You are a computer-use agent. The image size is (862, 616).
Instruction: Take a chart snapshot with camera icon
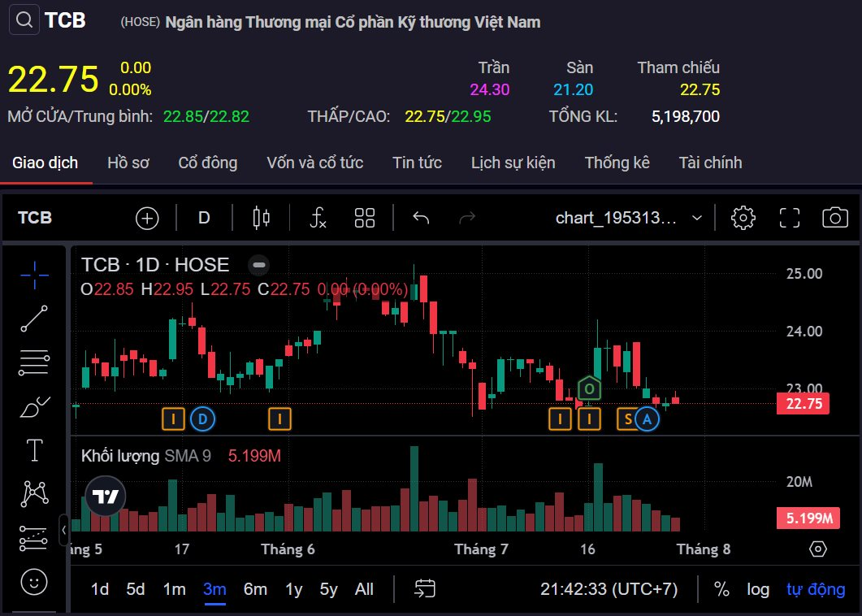(x=835, y=218)
